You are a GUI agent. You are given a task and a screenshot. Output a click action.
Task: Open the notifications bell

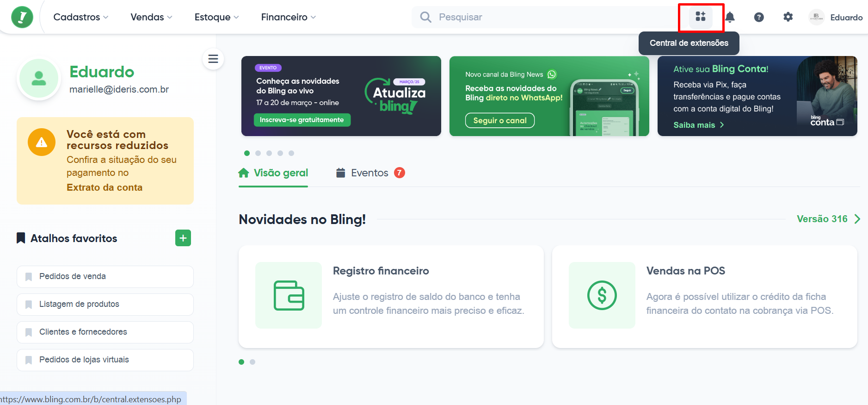pos(730,17)
